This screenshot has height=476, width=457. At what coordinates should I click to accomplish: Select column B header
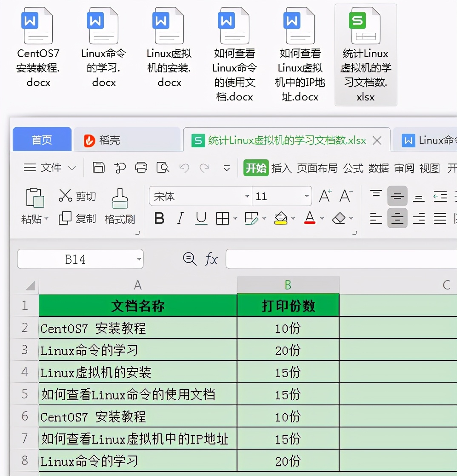tap(288, 285)
